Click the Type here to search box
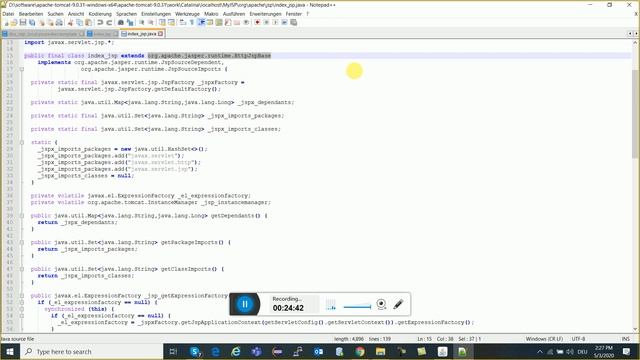Image resolution: width=640 pixels, height=360 pixels. click(92, 351)
